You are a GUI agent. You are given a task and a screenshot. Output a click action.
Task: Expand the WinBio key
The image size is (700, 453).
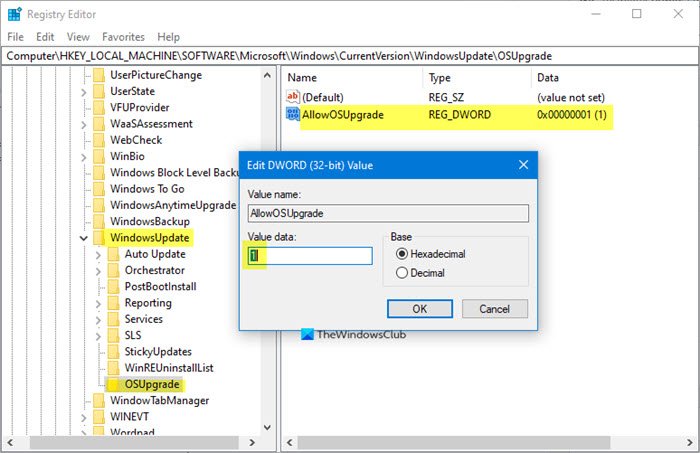click(84, 157)
